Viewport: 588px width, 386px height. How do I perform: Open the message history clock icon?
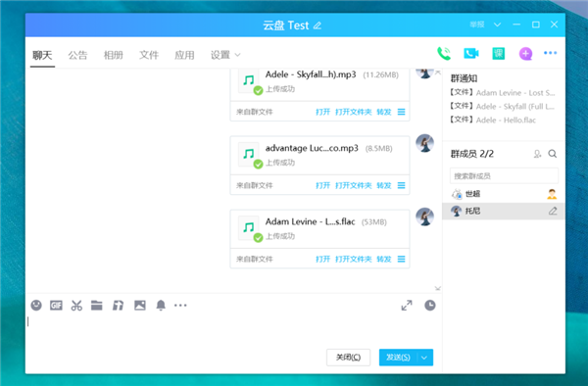point(430,306)
